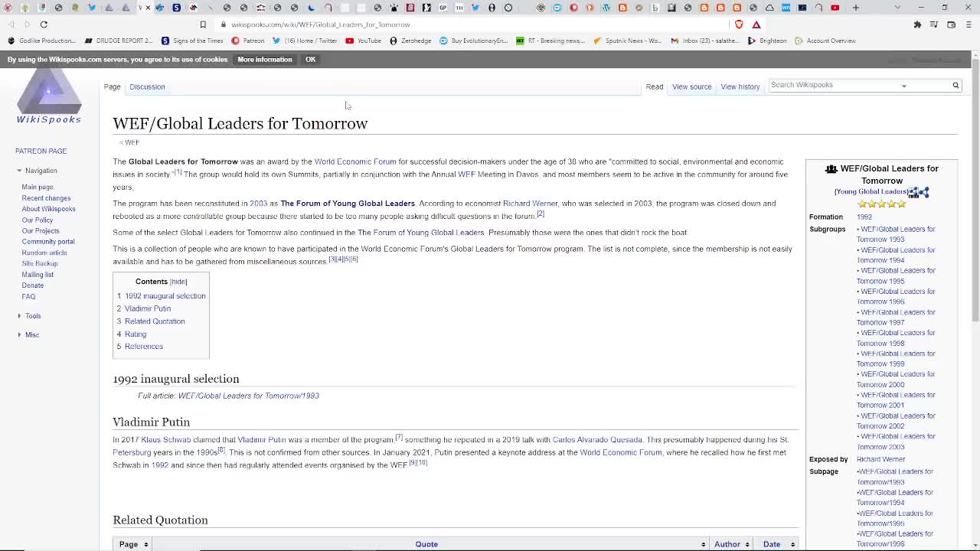Open the Godlike Productions bookmark

42,41
